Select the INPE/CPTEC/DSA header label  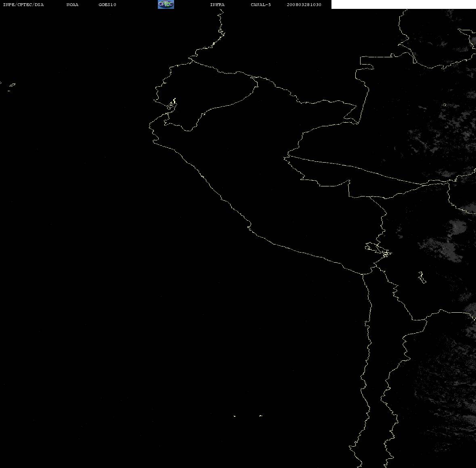(x=23, y=4)
